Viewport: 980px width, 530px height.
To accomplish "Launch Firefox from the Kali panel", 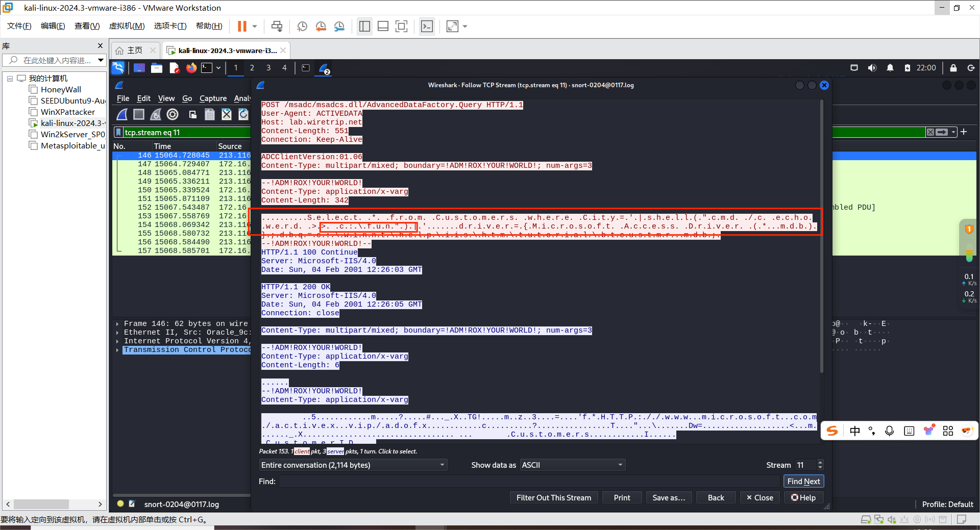I will tap(191, 68).
